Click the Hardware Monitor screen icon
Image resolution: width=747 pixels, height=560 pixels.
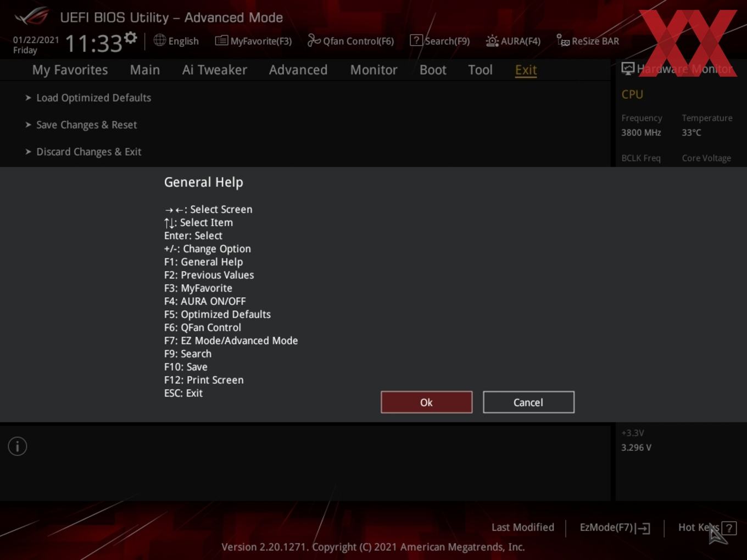pyautogui.click(x=628, y=69)
